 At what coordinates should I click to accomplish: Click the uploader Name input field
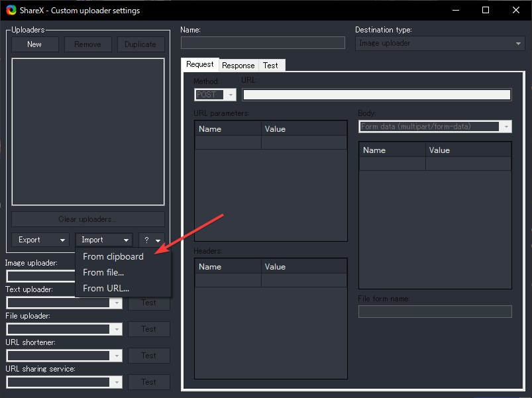[263, 43]
